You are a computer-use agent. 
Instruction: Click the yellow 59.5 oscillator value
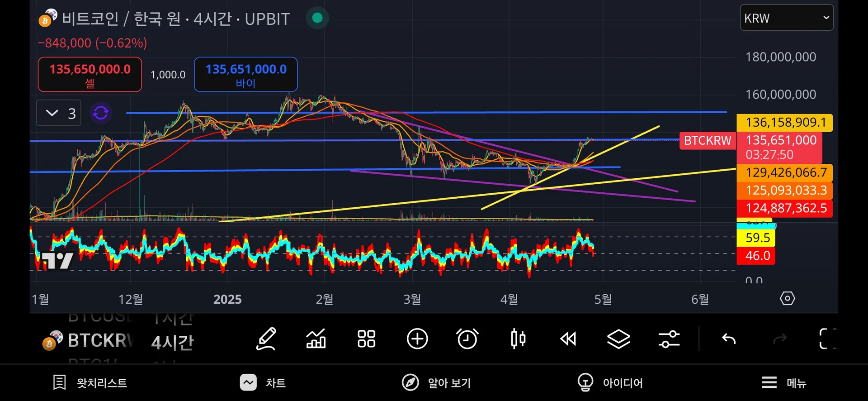[756, 238]
